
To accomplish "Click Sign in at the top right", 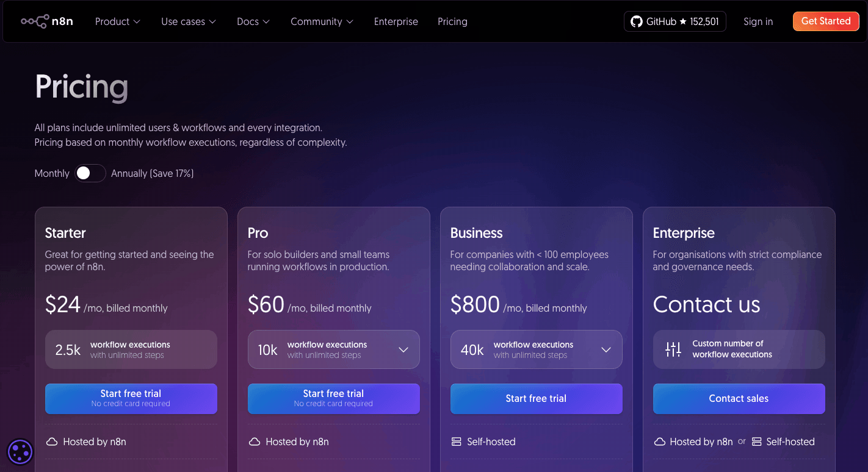I will (758, 21).
